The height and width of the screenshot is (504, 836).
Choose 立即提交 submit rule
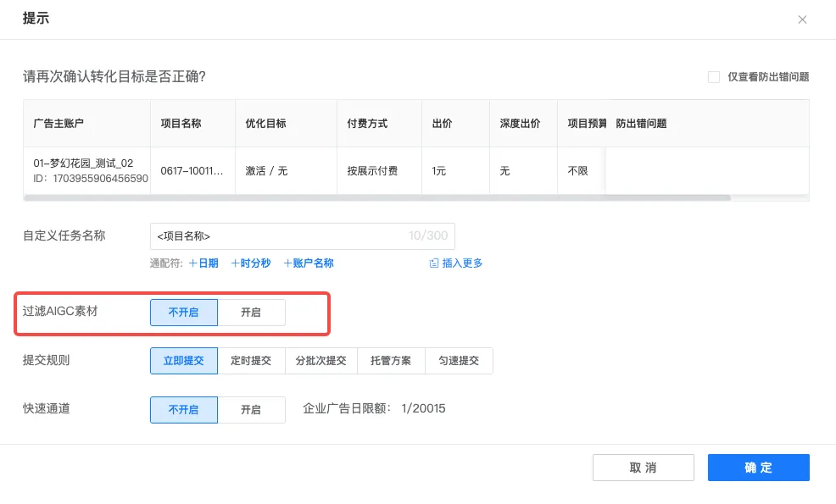click(184, 361)
